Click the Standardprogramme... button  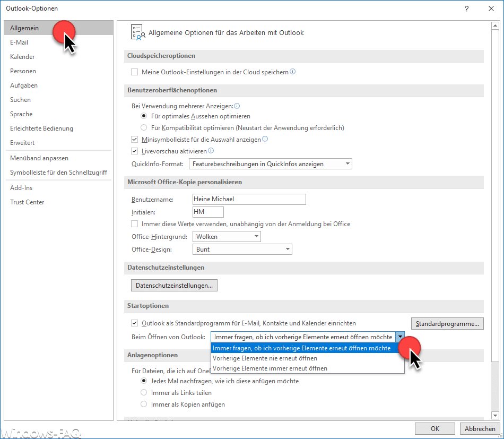447,323
